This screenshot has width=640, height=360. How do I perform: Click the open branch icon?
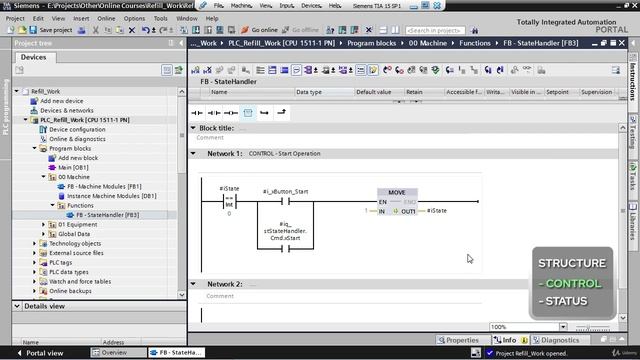[x=264, y=113]
